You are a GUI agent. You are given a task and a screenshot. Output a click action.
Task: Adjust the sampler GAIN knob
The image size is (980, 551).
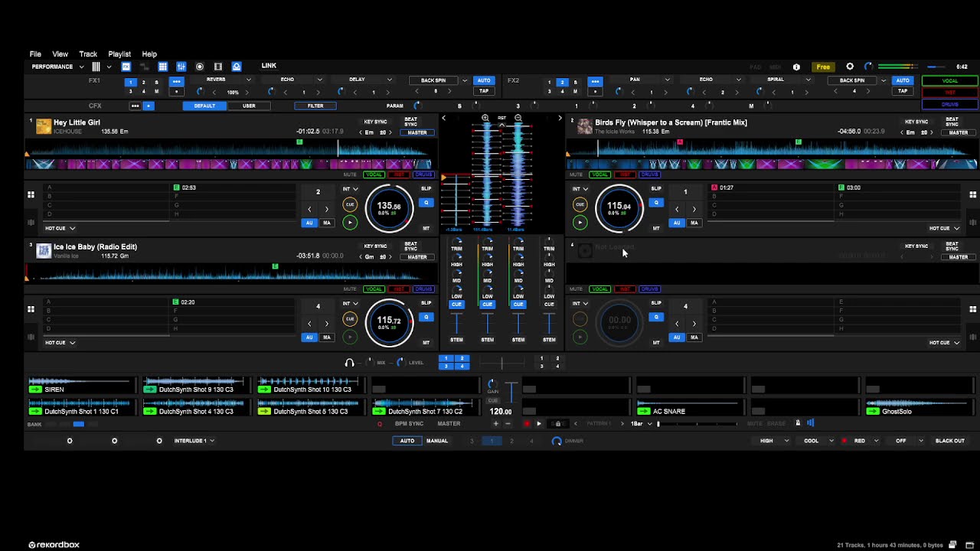click(493, 383)
